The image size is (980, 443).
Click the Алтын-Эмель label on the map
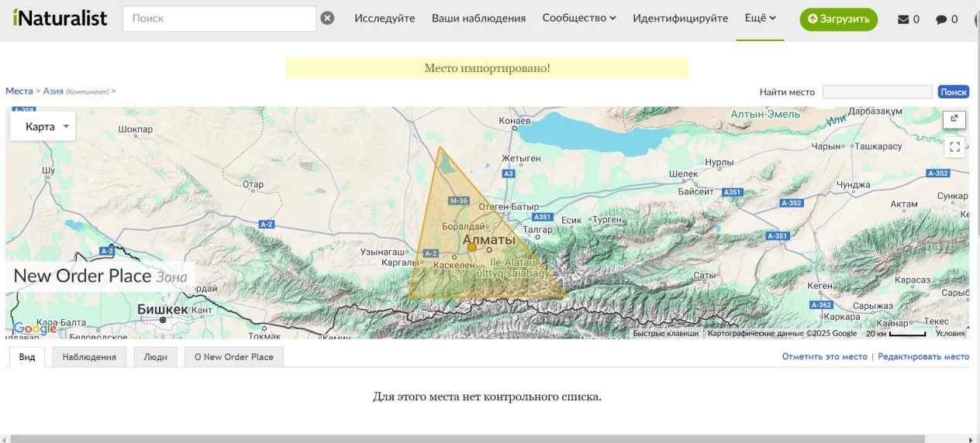(x=765, y=115)
